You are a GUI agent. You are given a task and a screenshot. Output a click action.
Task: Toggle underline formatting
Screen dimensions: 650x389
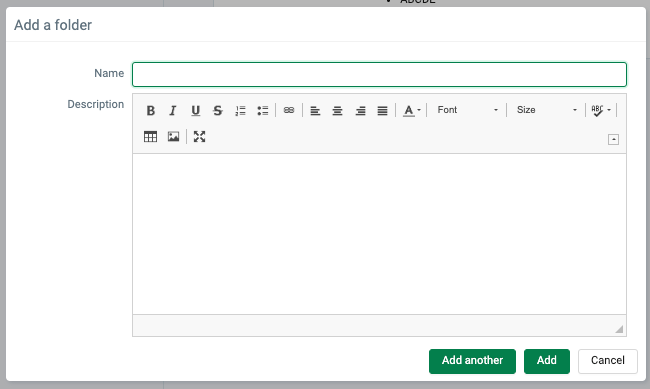(195, 110)
